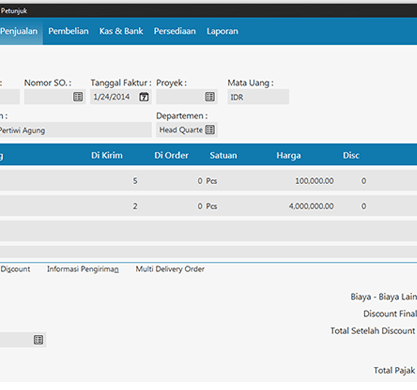Click the lookup icon in the bottom-left field
This screenshot has height=390, width=417.
[38, 340]
